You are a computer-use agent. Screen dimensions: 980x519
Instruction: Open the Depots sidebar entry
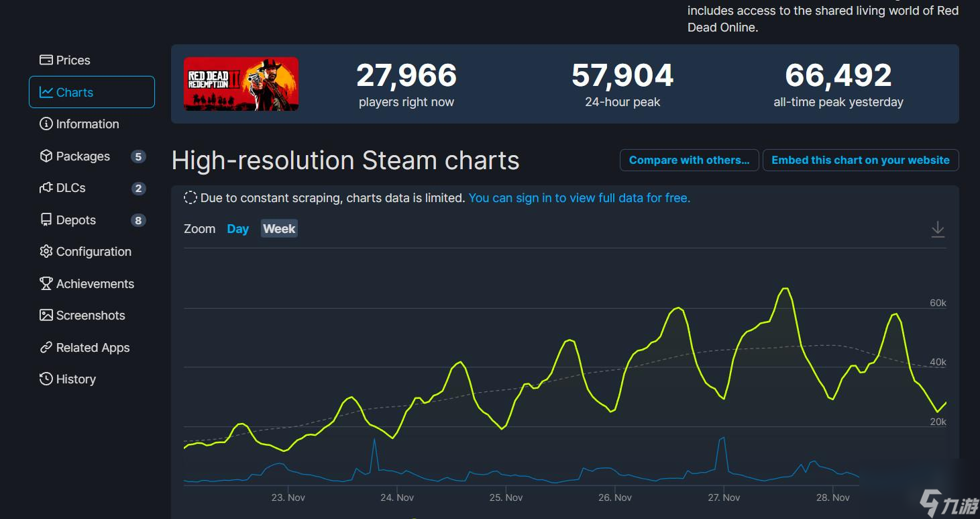(92, 220)
